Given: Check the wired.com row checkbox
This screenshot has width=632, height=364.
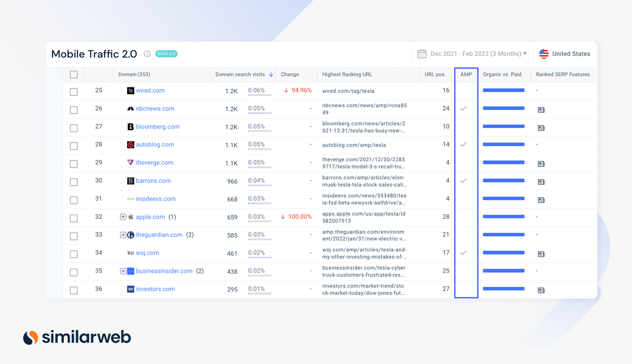Looking at the screenshot, I should click(x=74, y=92).
